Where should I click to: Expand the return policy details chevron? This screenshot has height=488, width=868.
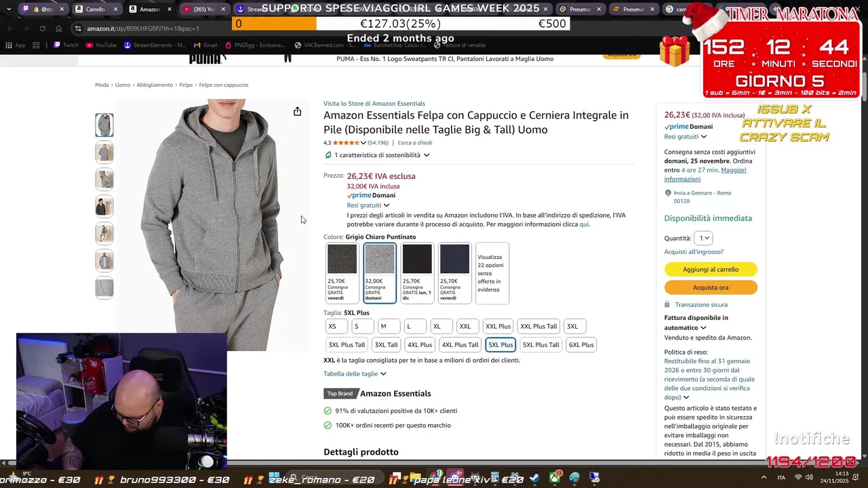pyautogui.click(x=686, y=398)
